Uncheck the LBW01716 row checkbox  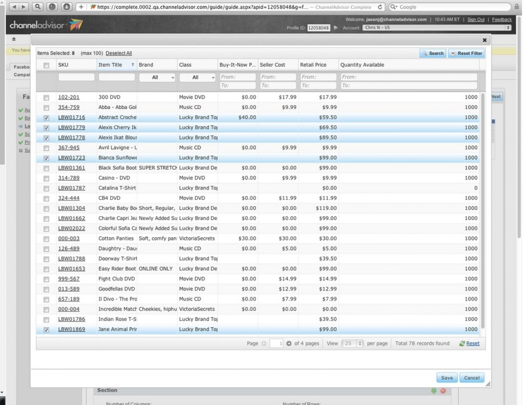pos(46,118)
